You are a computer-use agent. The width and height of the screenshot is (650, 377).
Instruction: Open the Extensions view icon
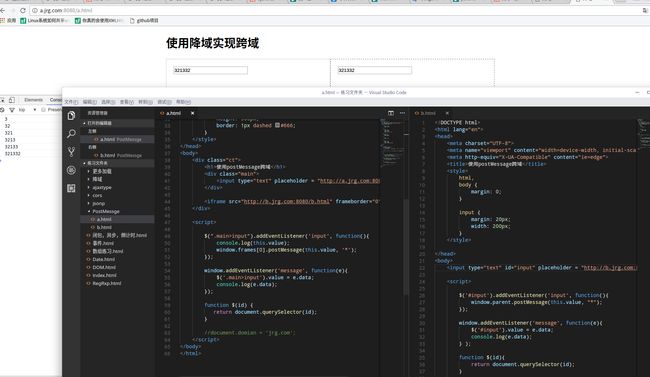tap(71, 188)
